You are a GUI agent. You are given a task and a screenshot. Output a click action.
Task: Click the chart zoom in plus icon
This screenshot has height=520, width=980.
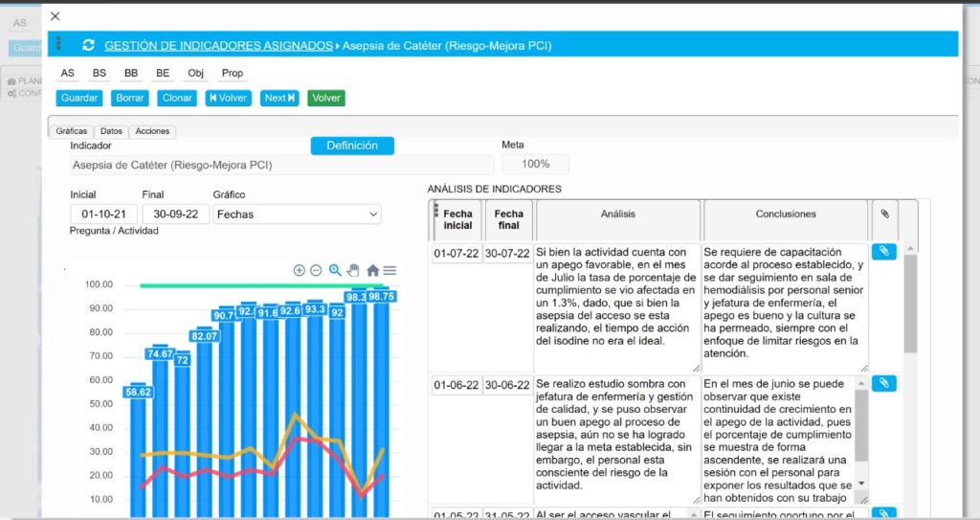299,270
